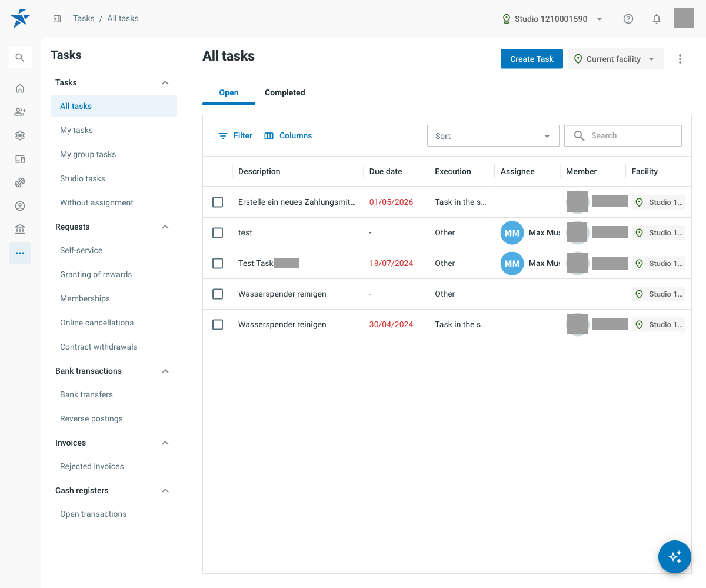Check the Wasserspender reinigen row without due date
Screen dimensions: 706x588
pyautogui.click(x=218, y=294)
